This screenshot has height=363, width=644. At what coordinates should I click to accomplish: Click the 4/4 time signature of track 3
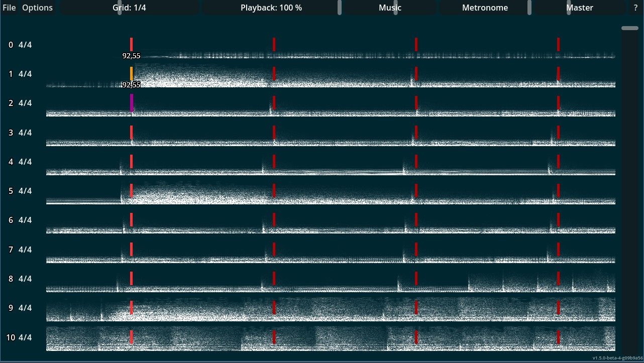[25, 132]
